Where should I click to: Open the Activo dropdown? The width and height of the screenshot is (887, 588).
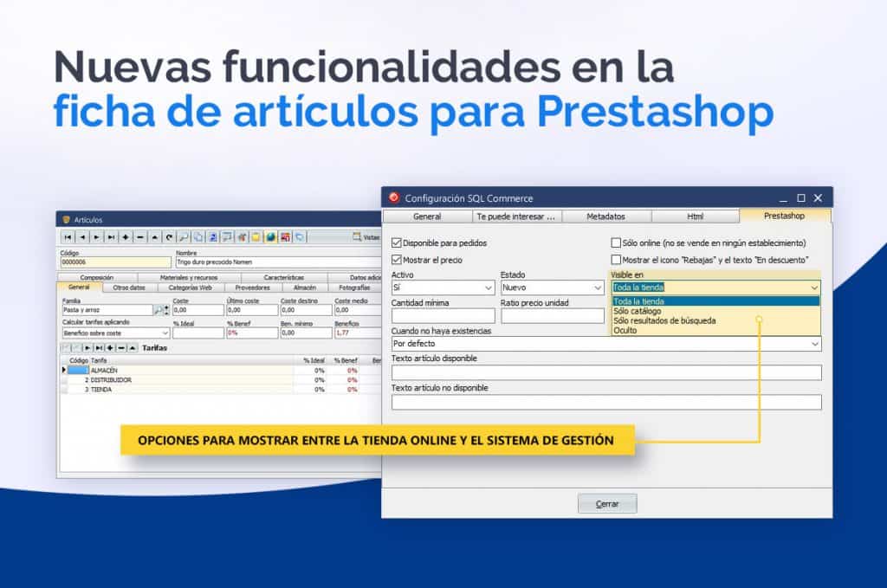[489, 288]
